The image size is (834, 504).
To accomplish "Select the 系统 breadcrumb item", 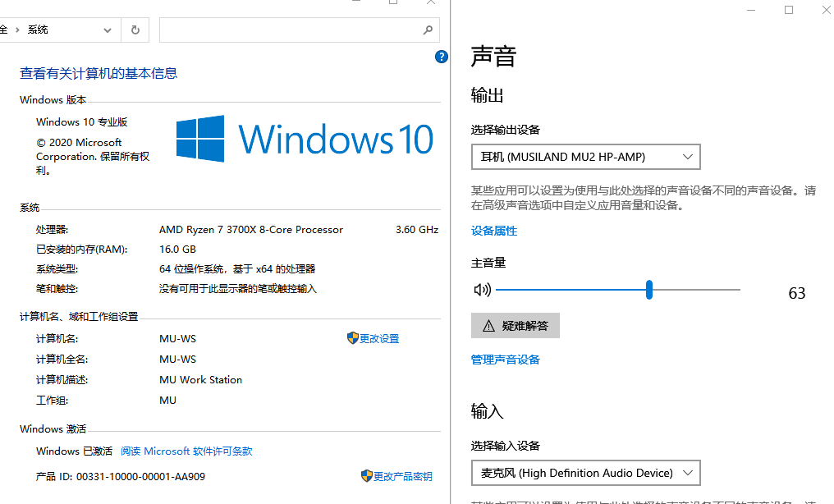I will tap(38, 30).
